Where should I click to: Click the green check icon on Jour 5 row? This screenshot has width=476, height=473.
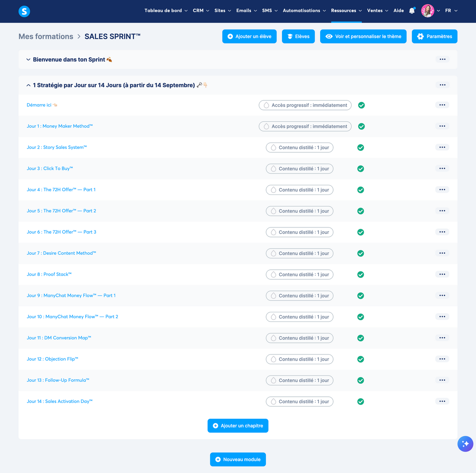[361, 211]
